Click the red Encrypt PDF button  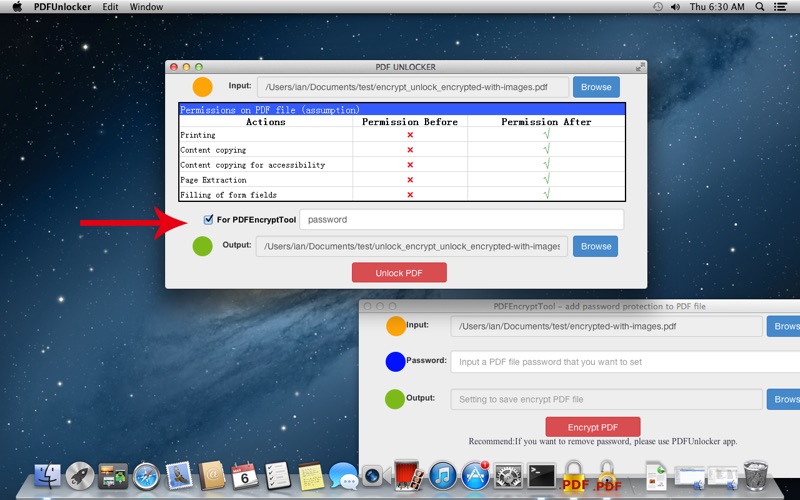click(593, 427)
